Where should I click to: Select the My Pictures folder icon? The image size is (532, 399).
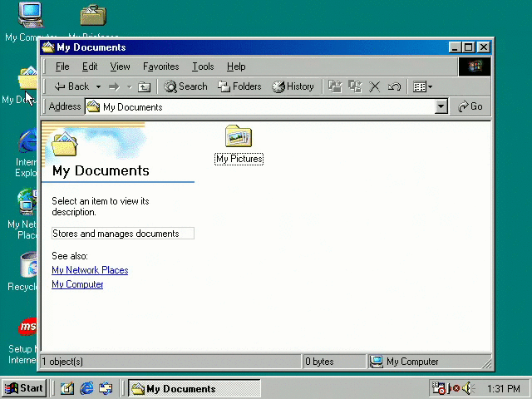(239, 136)
